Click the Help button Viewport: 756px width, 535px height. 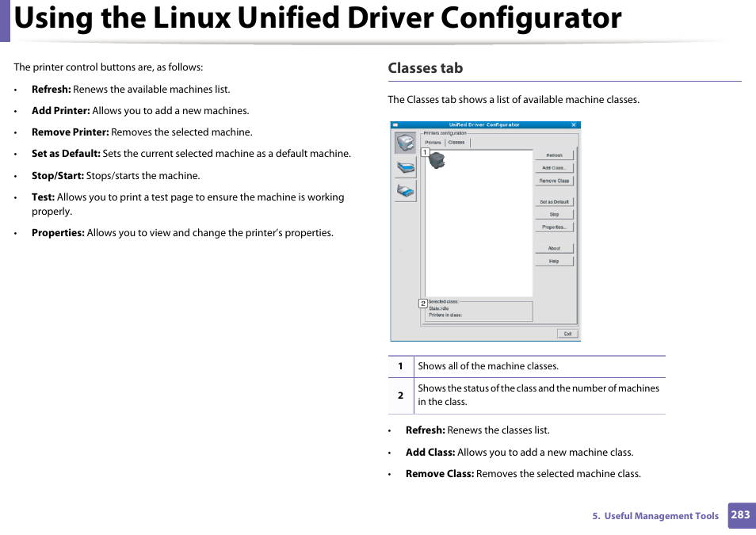coord(554,261)
